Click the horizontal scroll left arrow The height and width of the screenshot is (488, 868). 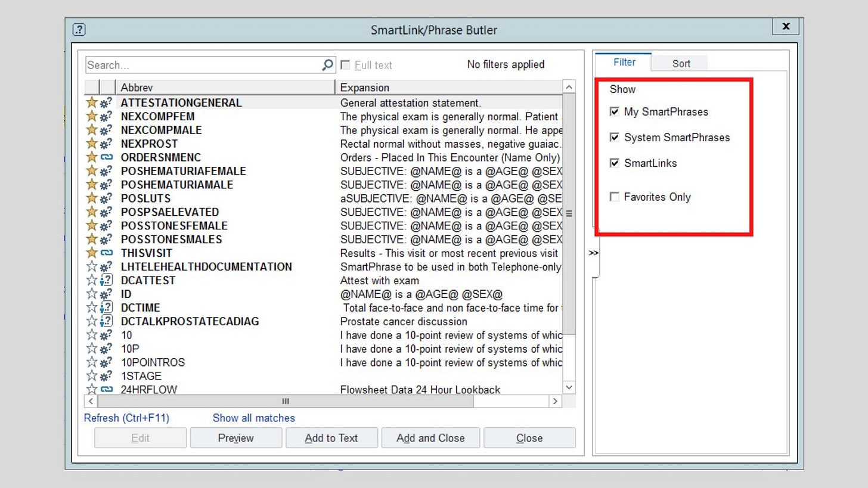[91, 401]
